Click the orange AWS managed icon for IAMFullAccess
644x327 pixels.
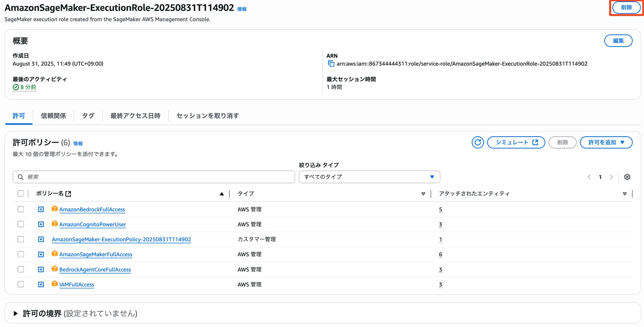tap(55, 284)
